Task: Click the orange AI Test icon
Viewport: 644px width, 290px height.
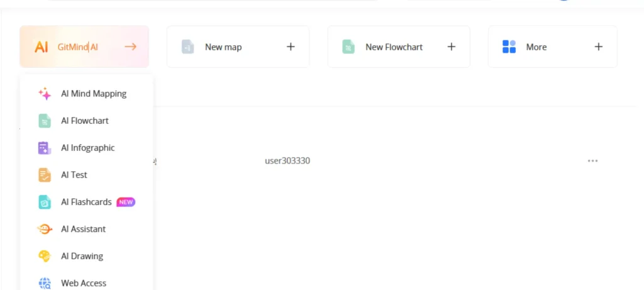Action: (45, 175)
